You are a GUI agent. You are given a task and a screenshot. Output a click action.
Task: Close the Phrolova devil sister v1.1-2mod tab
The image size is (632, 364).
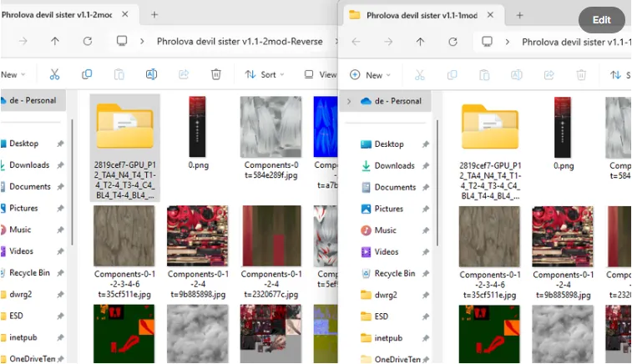coord(124,15)
